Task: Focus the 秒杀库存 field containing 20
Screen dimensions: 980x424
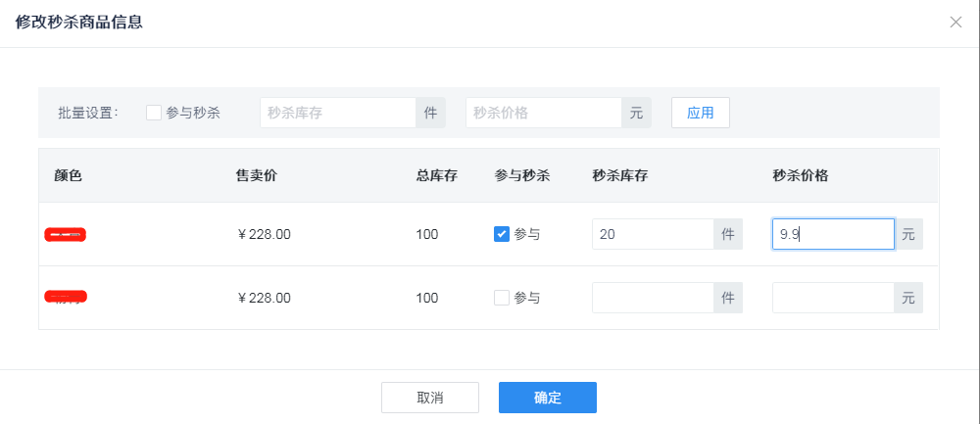Action: click(653, 234)
